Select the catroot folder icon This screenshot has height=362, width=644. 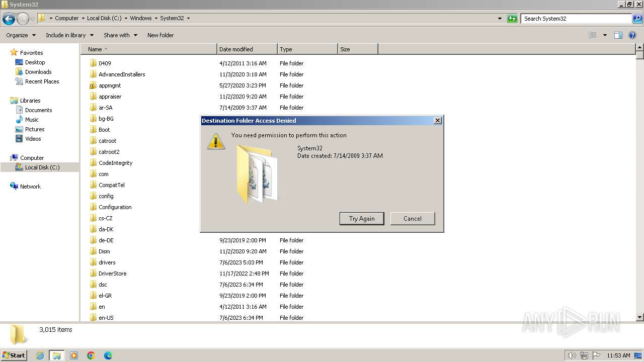click(x=93, y=141)
